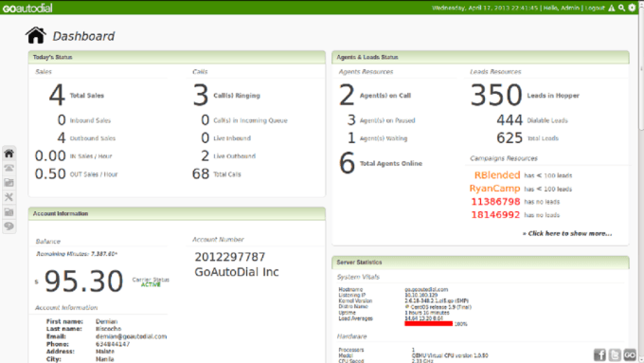Click the GoAutoDial Inc account name
The width and height of the screenshot is (644, 363).
(x=237, y=272)
